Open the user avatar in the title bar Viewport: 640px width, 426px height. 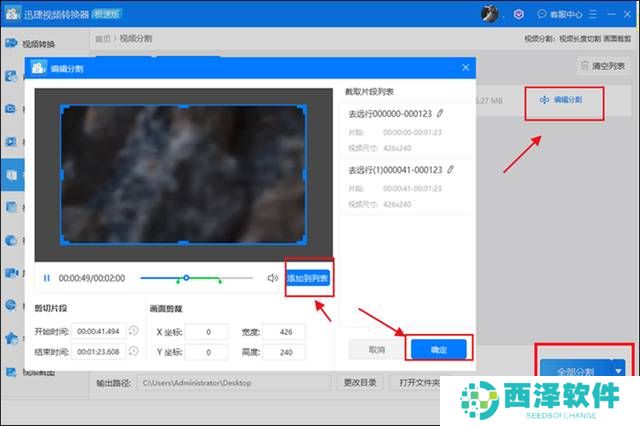pos(489,14)
